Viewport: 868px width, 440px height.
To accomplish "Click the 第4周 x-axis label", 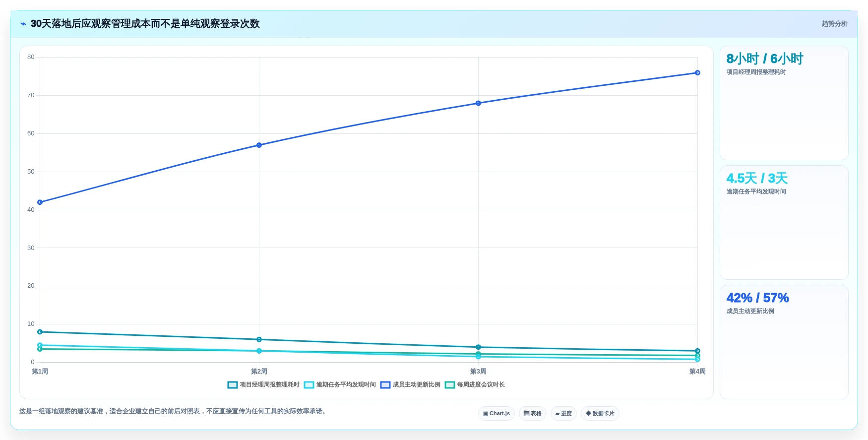I will click(697, 372).
